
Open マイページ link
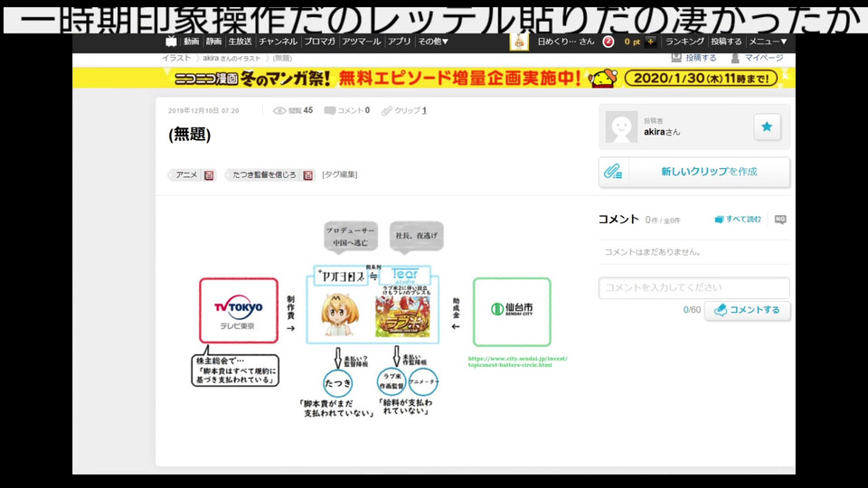tap(758, 58)
